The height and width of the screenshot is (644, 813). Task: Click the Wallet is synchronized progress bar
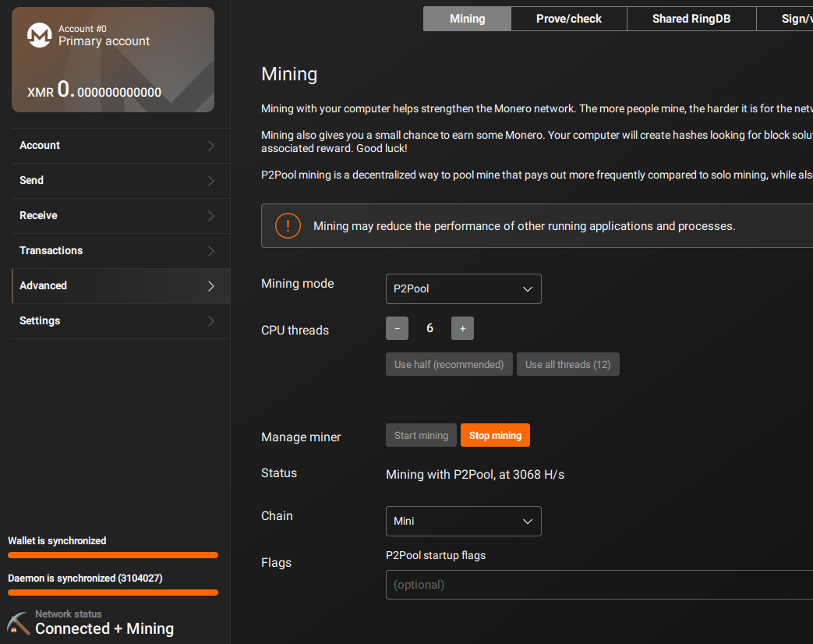(113, 555)
